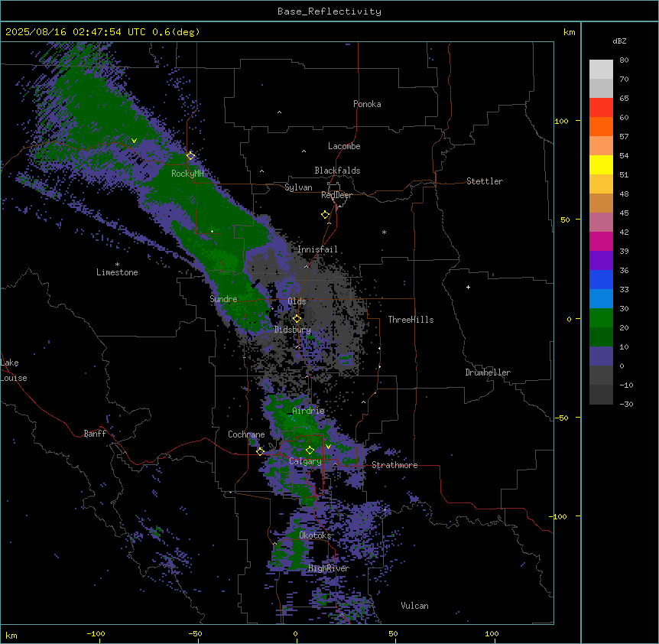
Task: Click the yellow diamond marker south of RedDeer
Action: coord(326,215)
